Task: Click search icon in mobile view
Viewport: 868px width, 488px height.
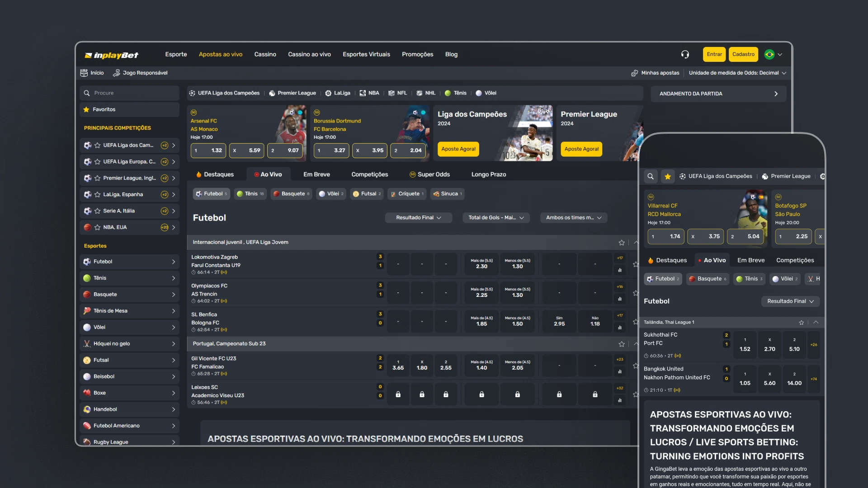Action: tap(651, 176)
